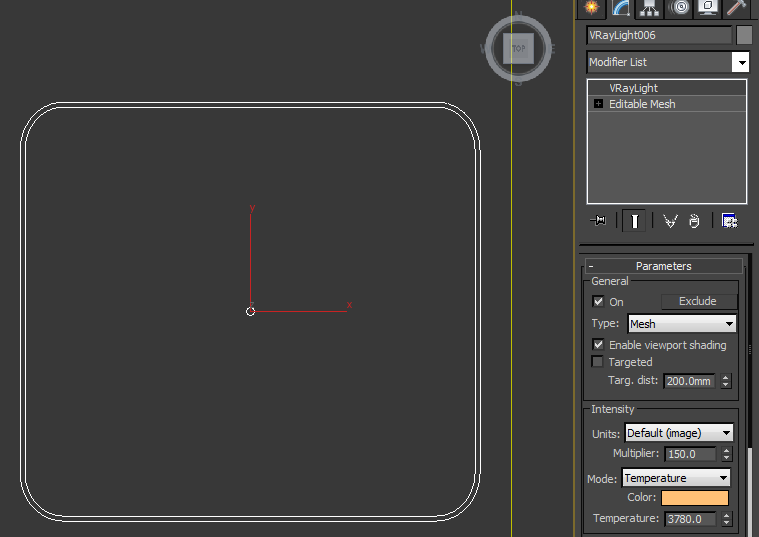Open the Units dropdown showing Default (image)
The height and width of the screenshot is (537, 759).
pos(679,433)
